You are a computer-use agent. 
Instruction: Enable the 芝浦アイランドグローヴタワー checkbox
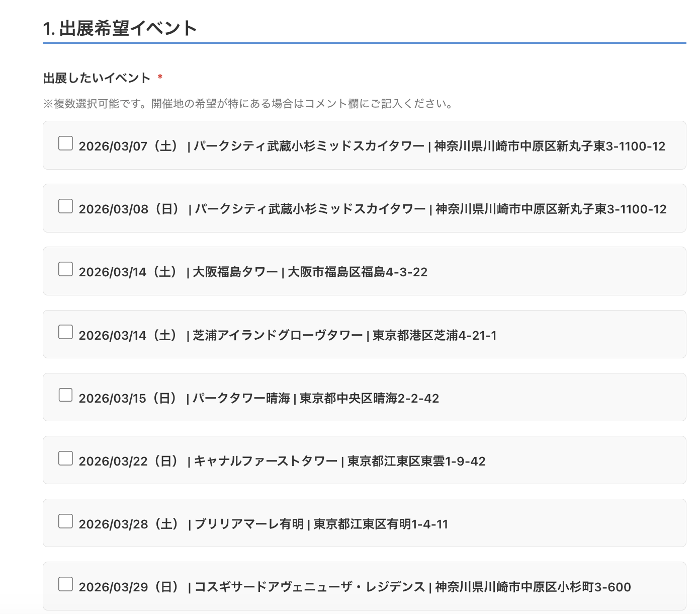pos(66,332)
